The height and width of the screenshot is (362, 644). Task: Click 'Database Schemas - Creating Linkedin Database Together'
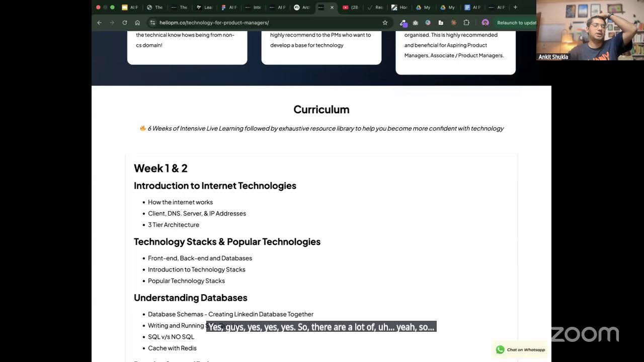click(230, 314)
